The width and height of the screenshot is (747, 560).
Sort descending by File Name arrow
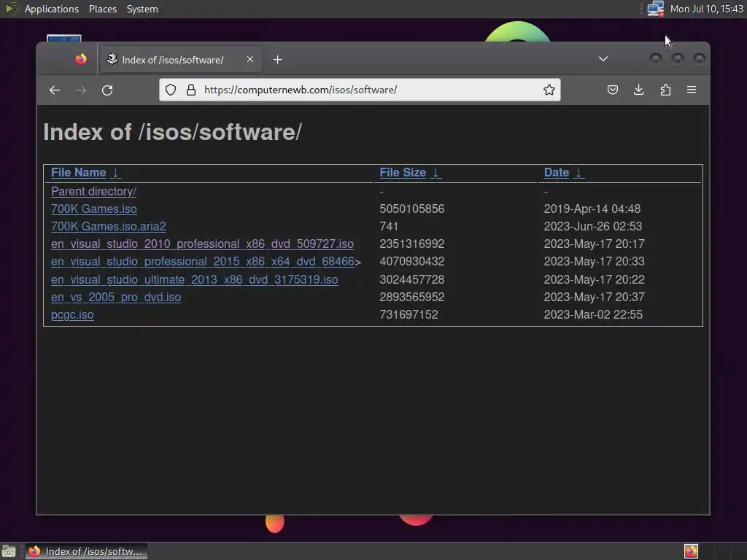click(x=116, y=173)
